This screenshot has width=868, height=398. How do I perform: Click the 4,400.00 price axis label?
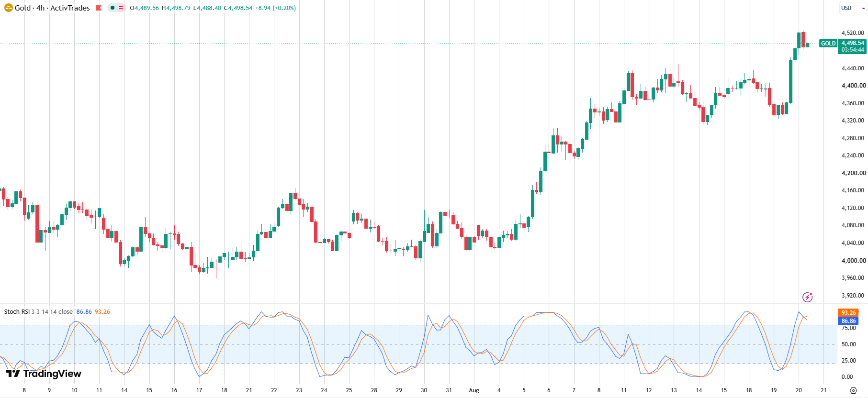853,86
